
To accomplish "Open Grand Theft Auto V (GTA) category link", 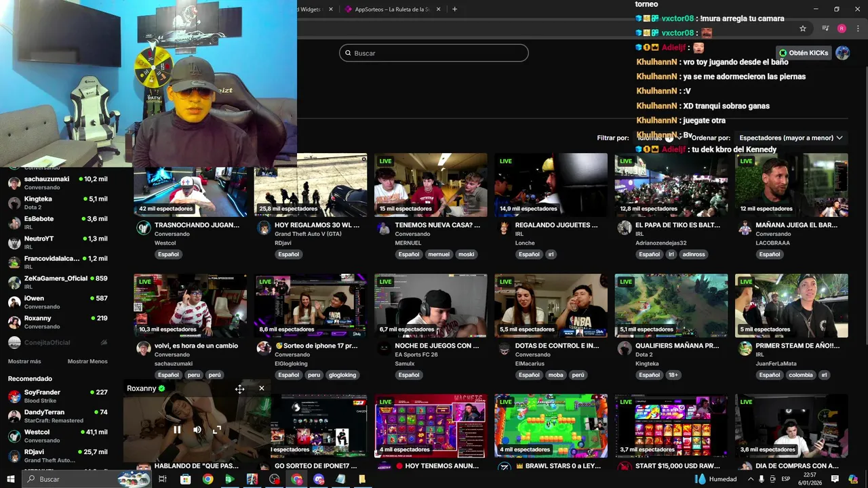I will tap(308, 234).
